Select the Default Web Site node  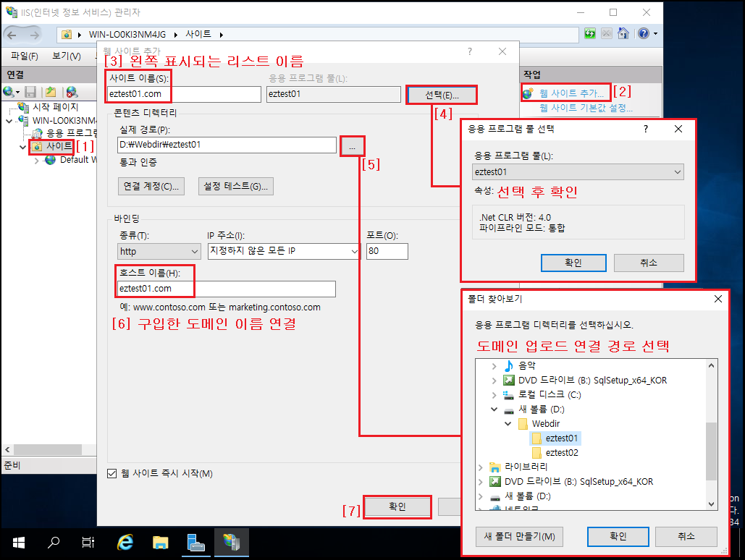(x=78, y=160)
